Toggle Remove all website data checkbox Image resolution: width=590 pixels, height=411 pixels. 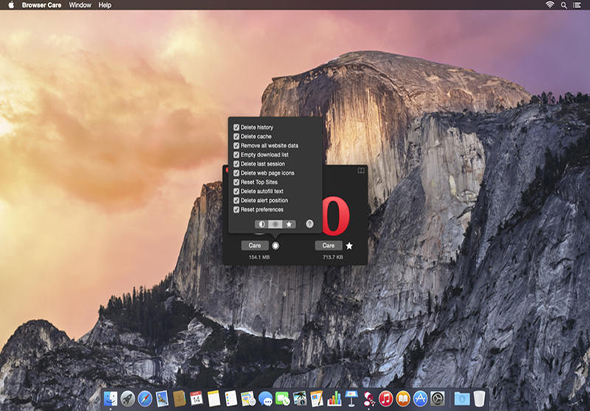pyautogui.click(x=236, y=145)
